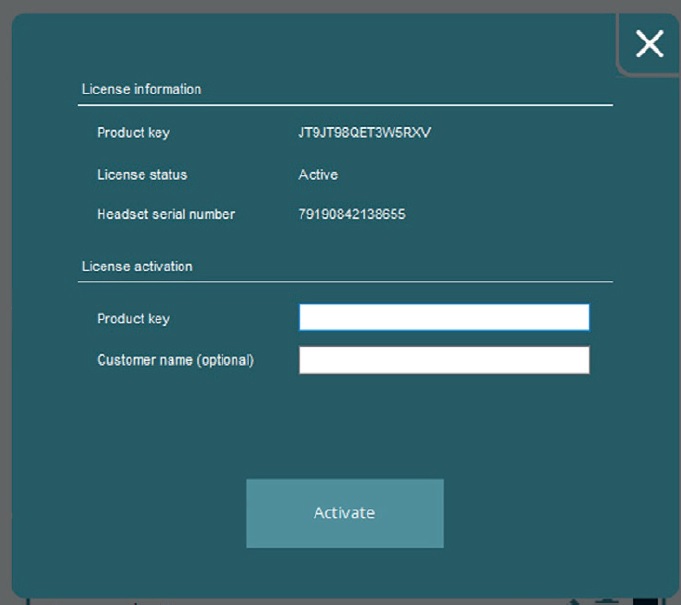Click the divider line below License activation
This screenshot has width=681, height=605.
(345, 281)
